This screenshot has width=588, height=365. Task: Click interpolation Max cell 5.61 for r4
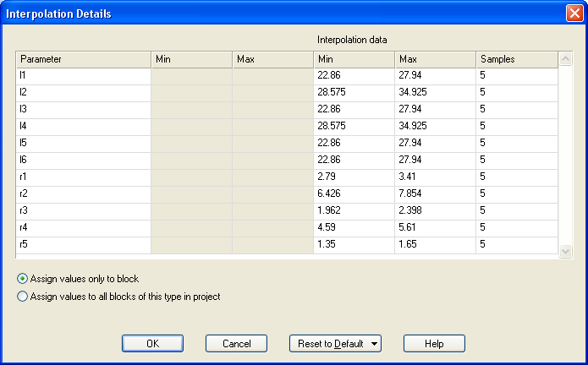pos(434,228)
